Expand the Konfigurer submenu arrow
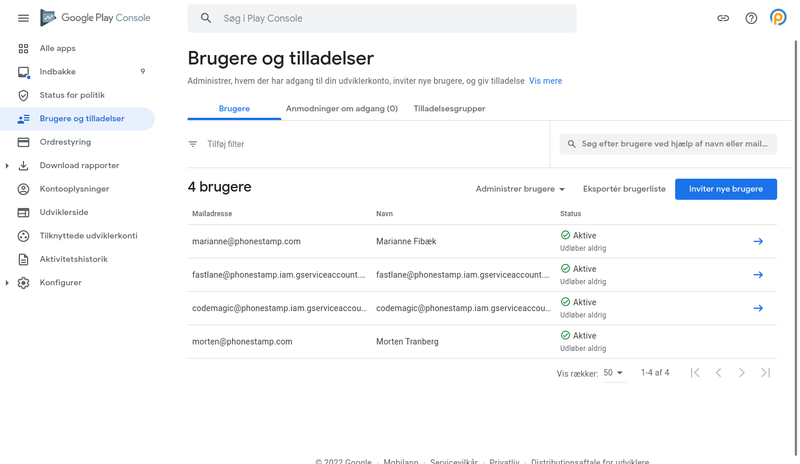The height and width of the screenshot is (464, 800). (x=7, y=283)
